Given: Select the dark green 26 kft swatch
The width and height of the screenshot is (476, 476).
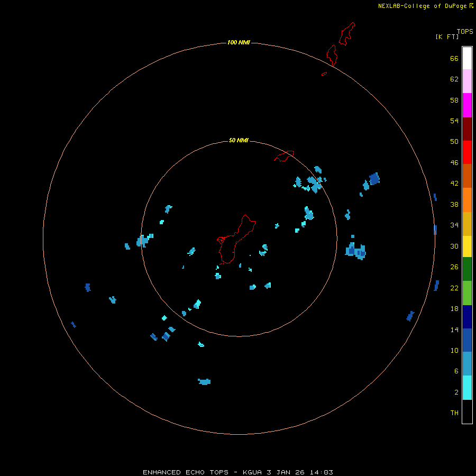Looking at the screenshot, I should (467, 269).
